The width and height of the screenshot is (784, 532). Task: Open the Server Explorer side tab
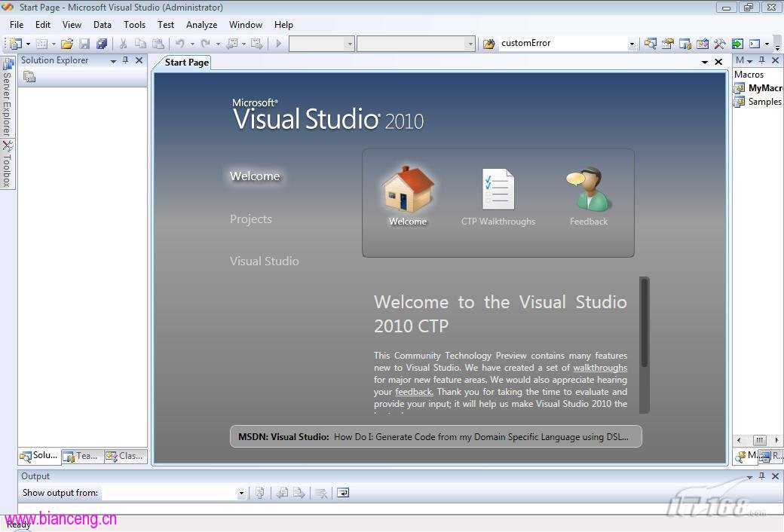7,97
